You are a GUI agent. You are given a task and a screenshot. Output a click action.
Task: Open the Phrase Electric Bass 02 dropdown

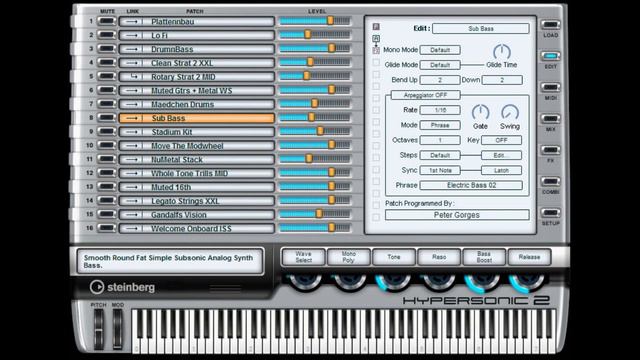pyautogui.click(x=471, y=185)
